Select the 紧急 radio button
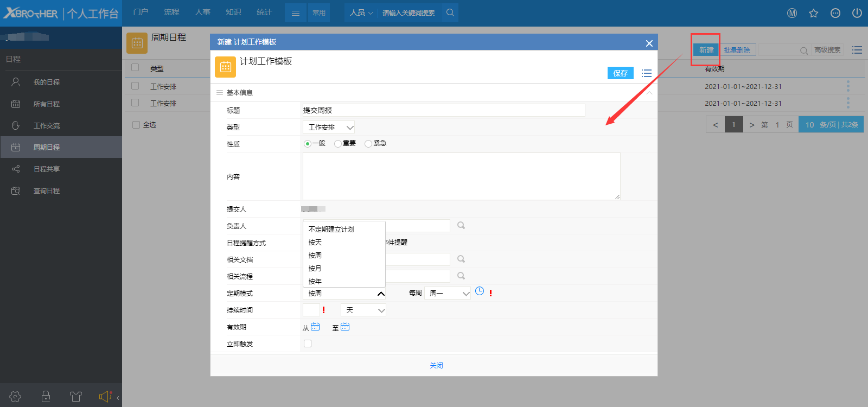 click(368, 144)
